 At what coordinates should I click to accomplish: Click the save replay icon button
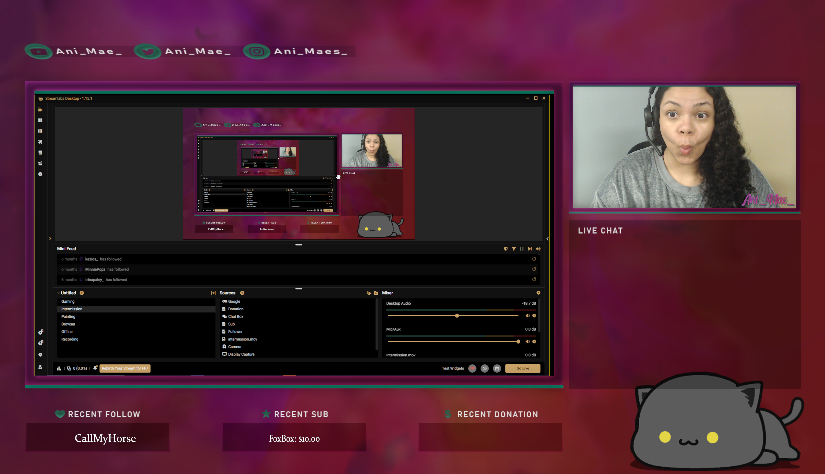pos(497,368)
